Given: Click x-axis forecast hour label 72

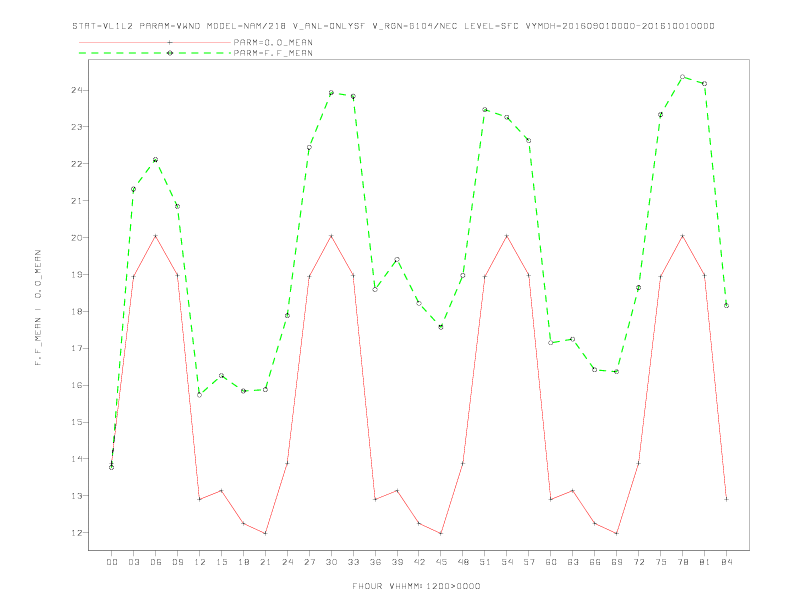Looking at the screenshot, I should point(638,562).
